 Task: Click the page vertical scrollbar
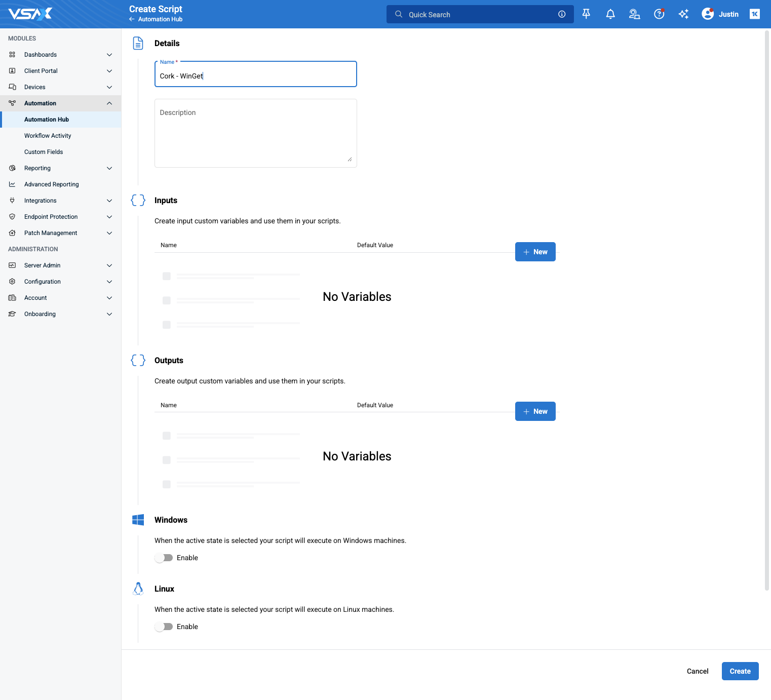[767, 310]
